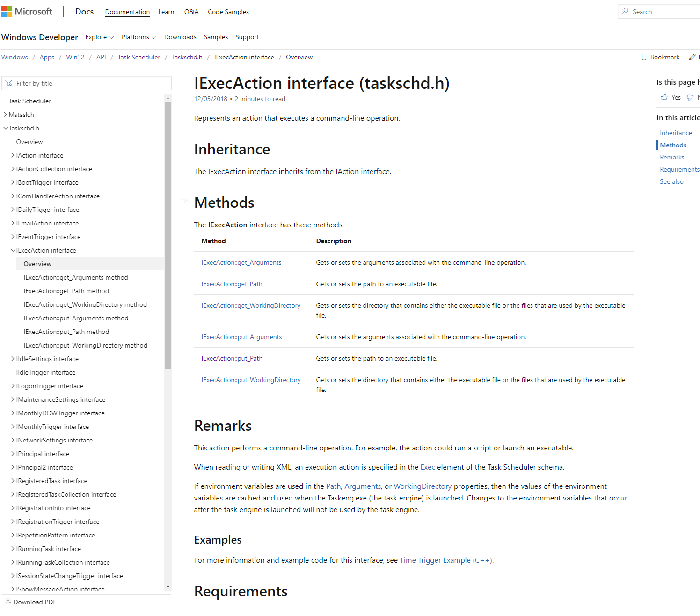
Task: Expand IIdleSettings interface node
Action: tap(13, 359)
